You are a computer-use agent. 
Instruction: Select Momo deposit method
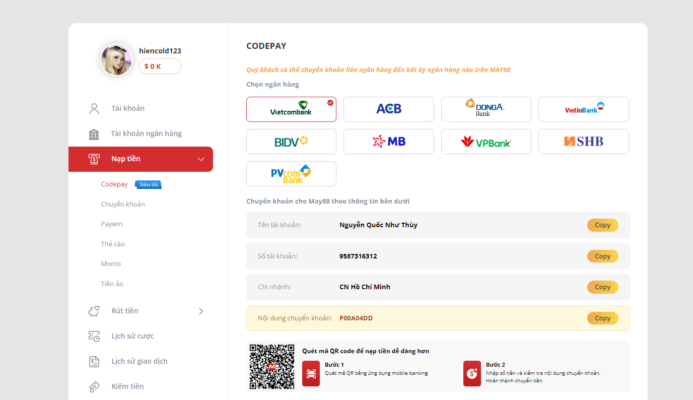pyautogui.click(x=110, y=264)
